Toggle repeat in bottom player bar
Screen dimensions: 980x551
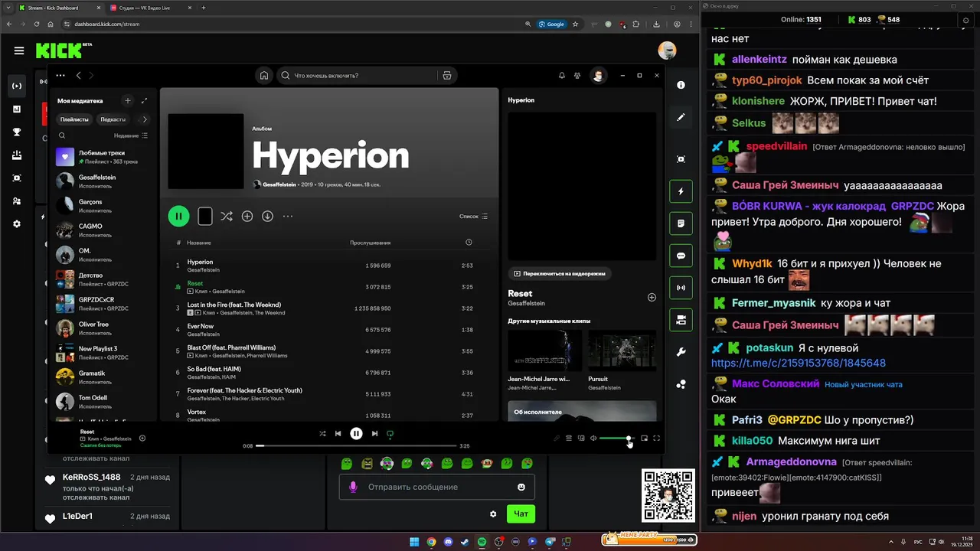[390, 433]
